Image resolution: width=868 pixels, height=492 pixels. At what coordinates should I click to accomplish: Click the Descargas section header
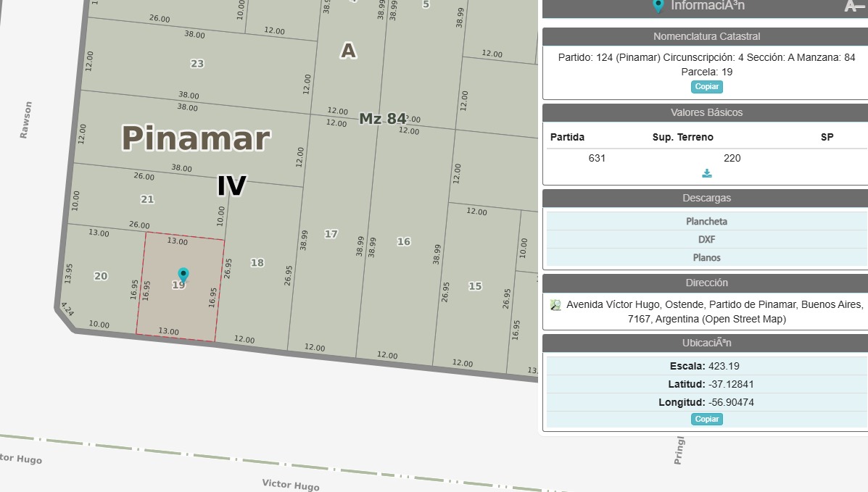click(x=706, y=198)
